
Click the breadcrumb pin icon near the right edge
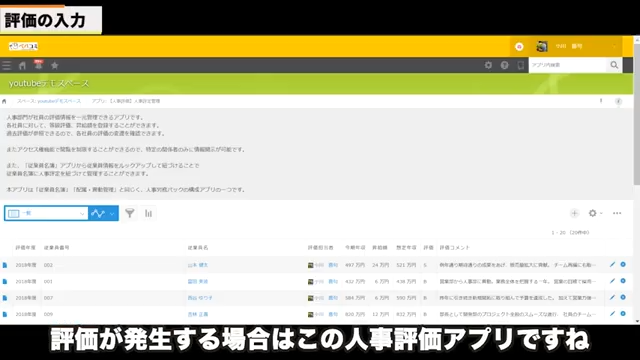[601, 101]
